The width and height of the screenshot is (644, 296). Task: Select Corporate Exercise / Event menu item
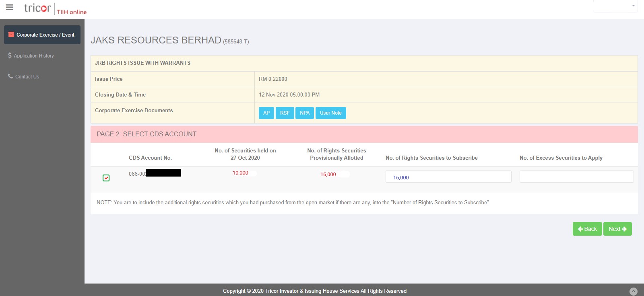click(42, 35)
